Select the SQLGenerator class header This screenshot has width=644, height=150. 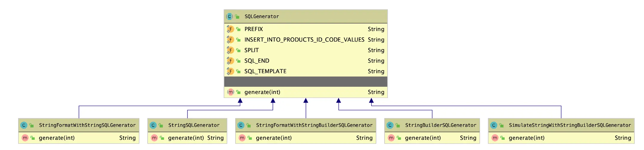(262, 17)
